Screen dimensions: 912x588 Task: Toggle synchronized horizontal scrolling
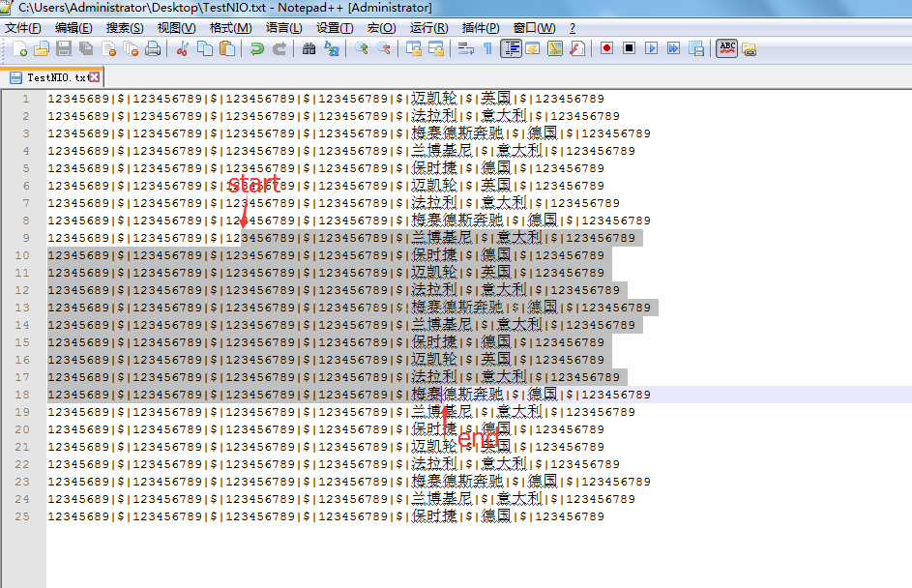coord(436,49)
